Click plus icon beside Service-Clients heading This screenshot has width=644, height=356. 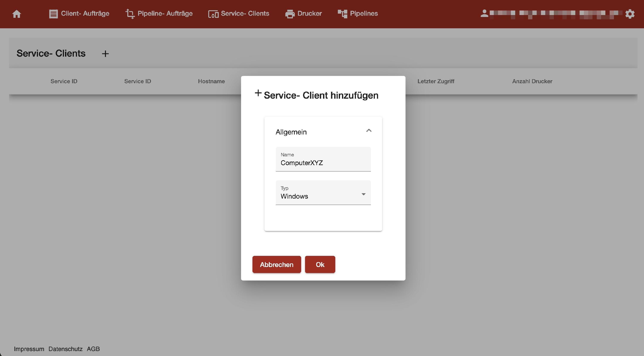(x=105, y=54)
